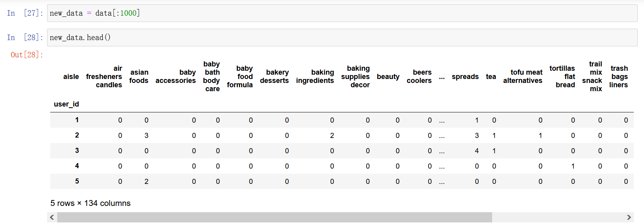
Task: Click code cell containing new_data = data[:1000]
Action: click(342, 13)
